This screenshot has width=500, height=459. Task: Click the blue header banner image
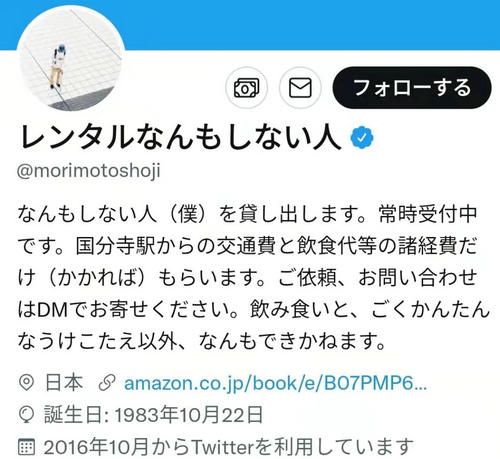250,25
